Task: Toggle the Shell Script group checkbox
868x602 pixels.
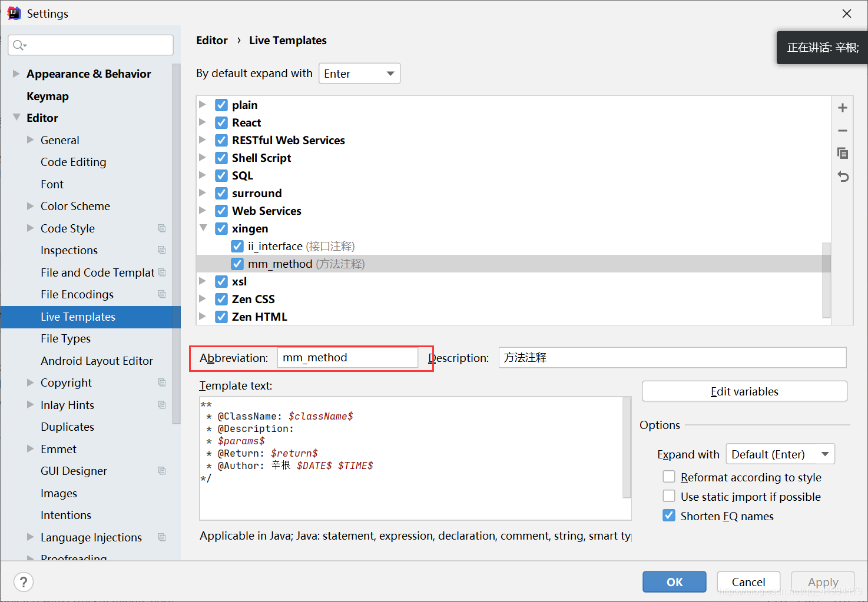Action: click(x=221, y=158)
